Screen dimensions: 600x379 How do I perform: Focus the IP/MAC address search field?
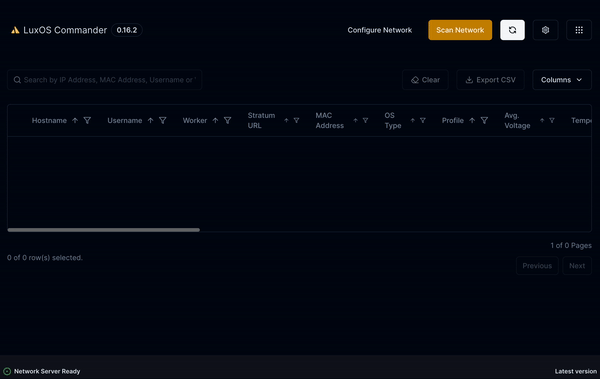[104, 80]
